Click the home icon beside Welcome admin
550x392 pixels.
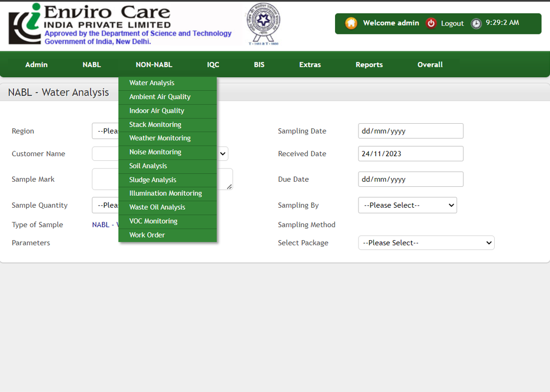pos(351,23)
